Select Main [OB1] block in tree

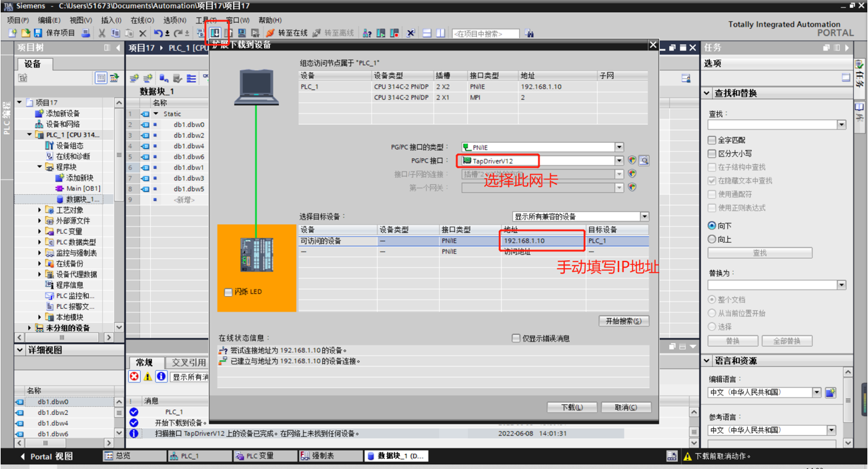83,188
